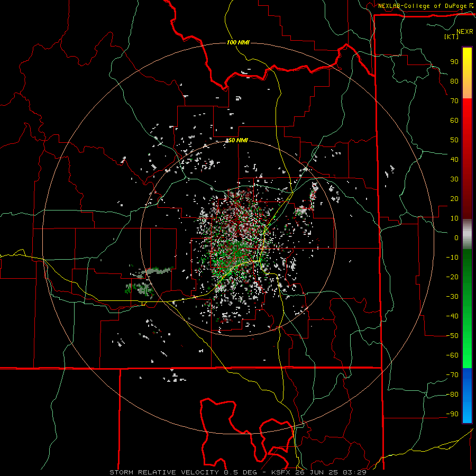Image resolution: width=476 pixels, height=476 pixels.
Task: Click the -90 value on the velocity scale
Action: tap(452, 414)
